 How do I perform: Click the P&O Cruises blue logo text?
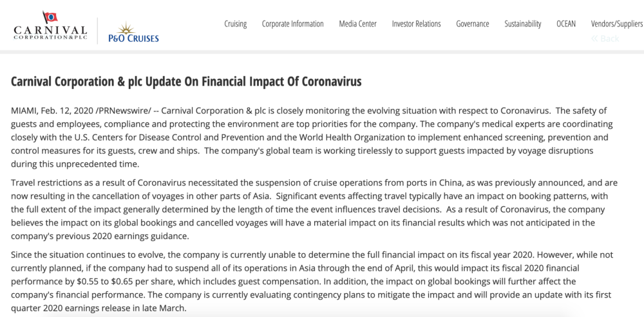coord(133,39)
